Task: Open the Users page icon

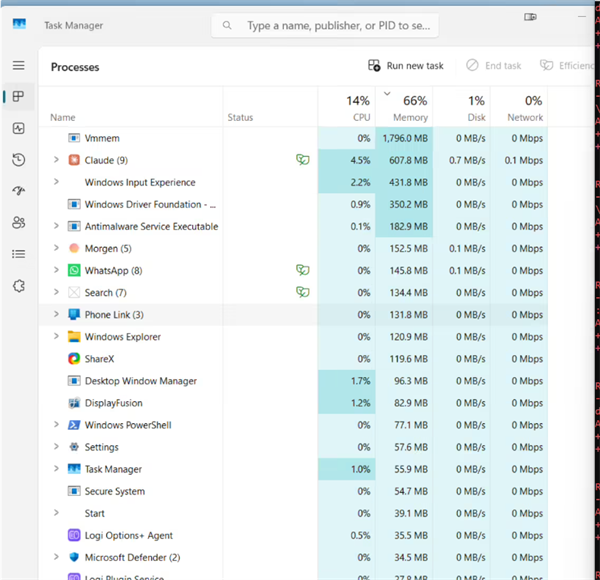Action: pyautogui.click(x=18, y=222)
